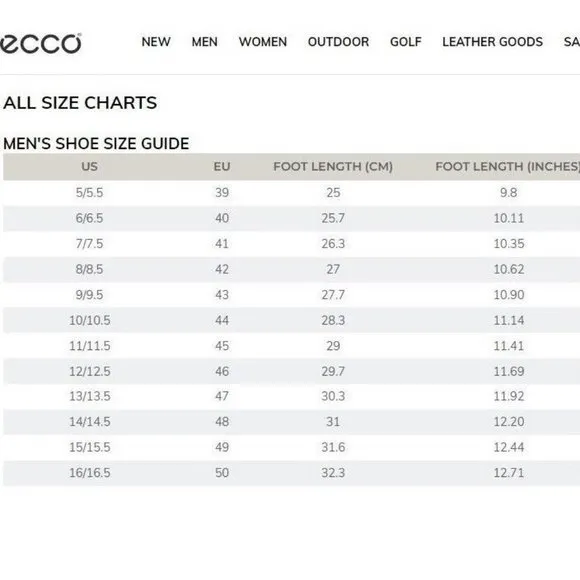The height and width of the screenshot is (580, 580).
Task: Click the MEN'S SHOE SIZE GUIDE heading
Action: click(96, 144)
